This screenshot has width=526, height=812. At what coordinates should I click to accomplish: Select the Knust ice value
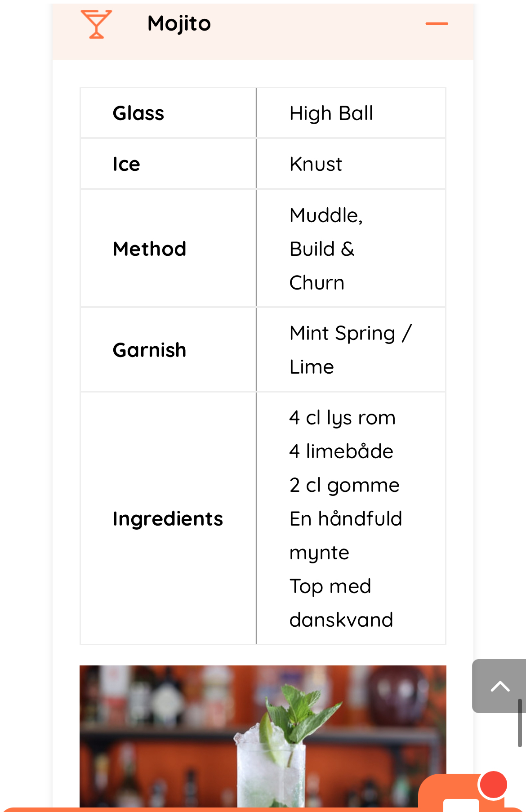(x=316, y=164)
